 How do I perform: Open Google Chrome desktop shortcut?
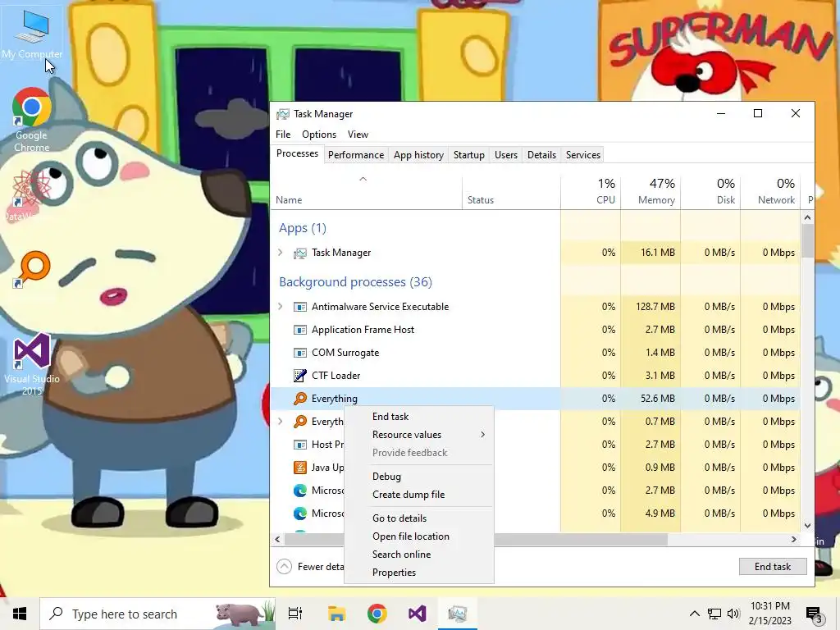32,119
